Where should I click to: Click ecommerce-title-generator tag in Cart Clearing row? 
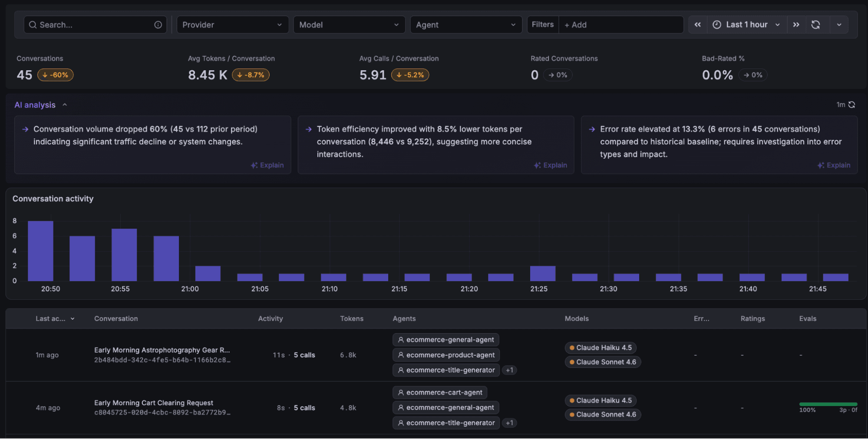(446, 423)
